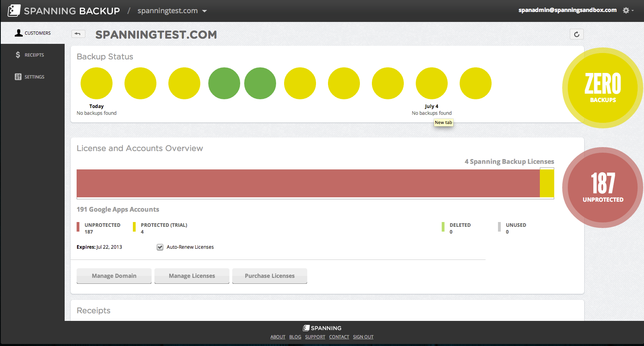Click the dropdown caret beside the gear
Image resolution: width=644 pixels, height=346 pixels.
[x=632, y=11]
